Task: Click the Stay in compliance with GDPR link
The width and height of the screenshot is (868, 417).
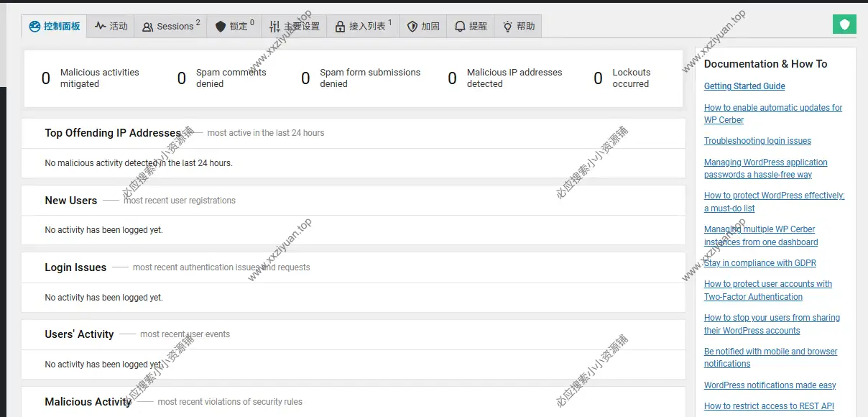Action: (x=759, y=262)
